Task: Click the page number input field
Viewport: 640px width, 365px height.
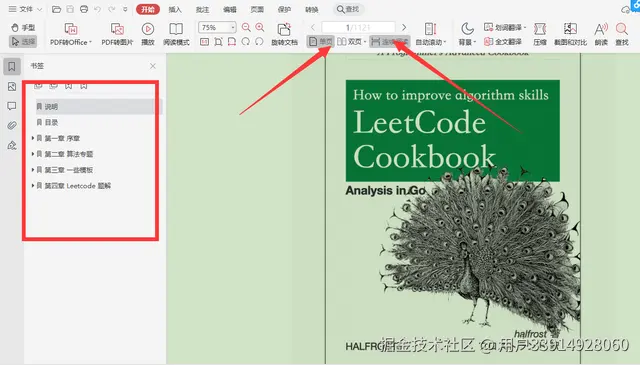Action: tap(358, 27)
